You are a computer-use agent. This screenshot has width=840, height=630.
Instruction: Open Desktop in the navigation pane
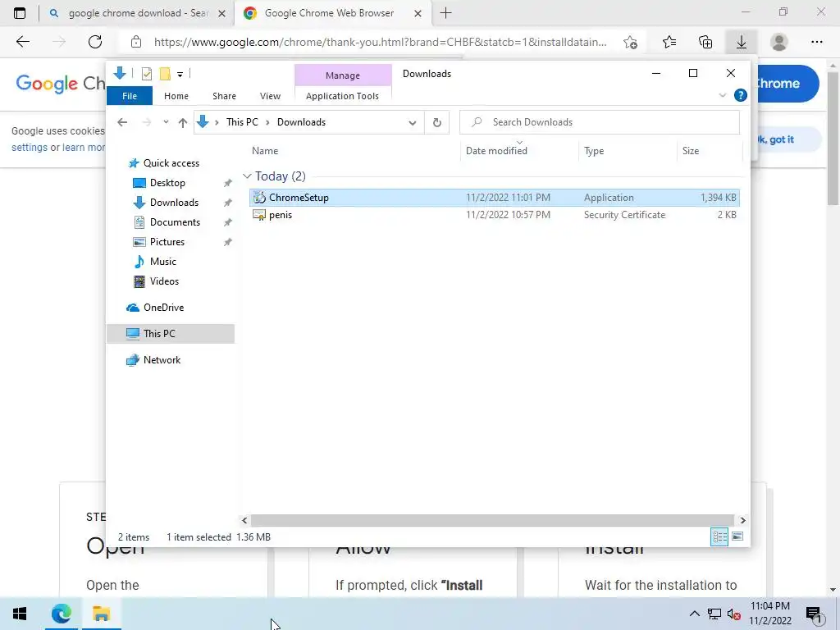click(167, 183)
